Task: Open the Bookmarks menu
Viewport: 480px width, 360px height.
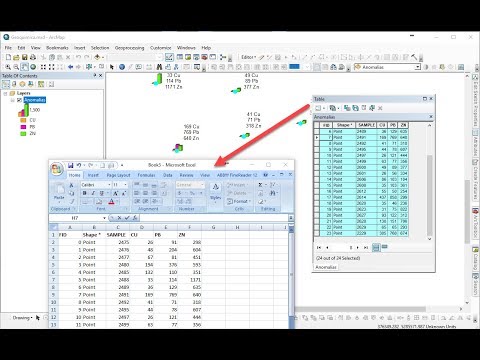Action: pyautogui.click(x=57, y=48)
